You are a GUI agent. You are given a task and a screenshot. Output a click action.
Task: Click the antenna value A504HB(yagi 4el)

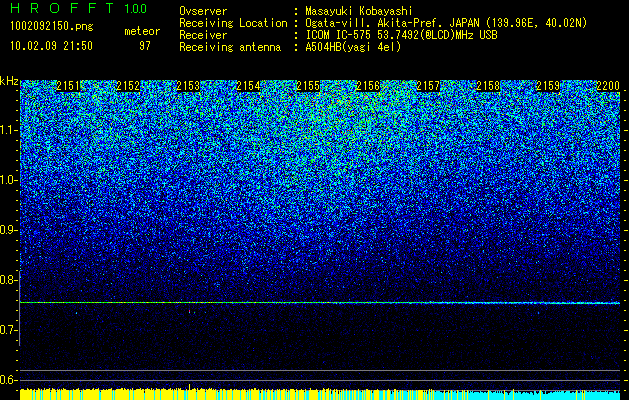(353, 47)
